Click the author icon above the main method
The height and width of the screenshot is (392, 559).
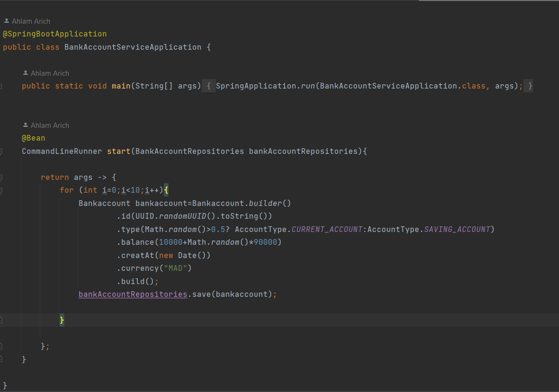tap(26, 73)
